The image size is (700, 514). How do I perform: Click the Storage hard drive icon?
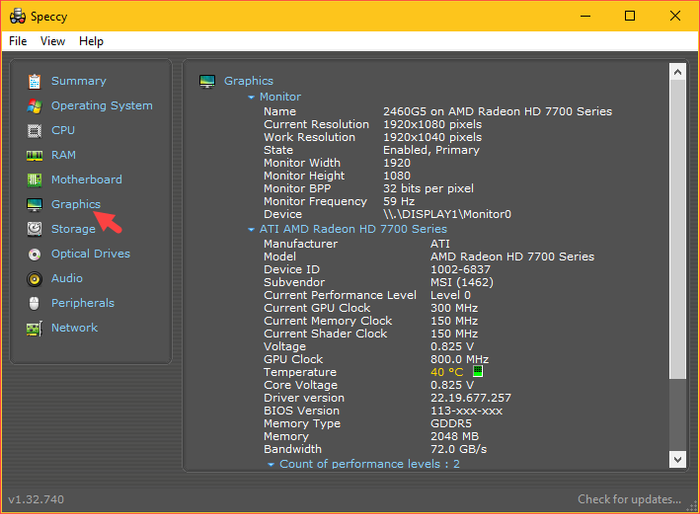tap(34, 229)
